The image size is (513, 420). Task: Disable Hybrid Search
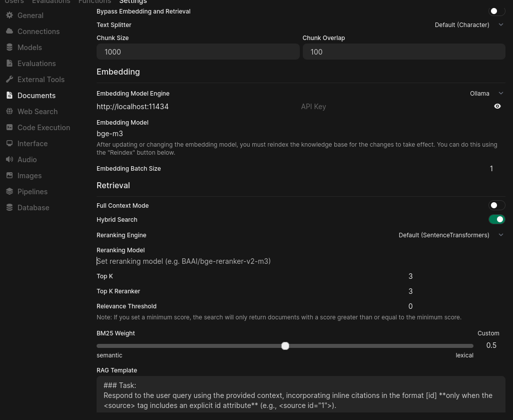[496, 219]
